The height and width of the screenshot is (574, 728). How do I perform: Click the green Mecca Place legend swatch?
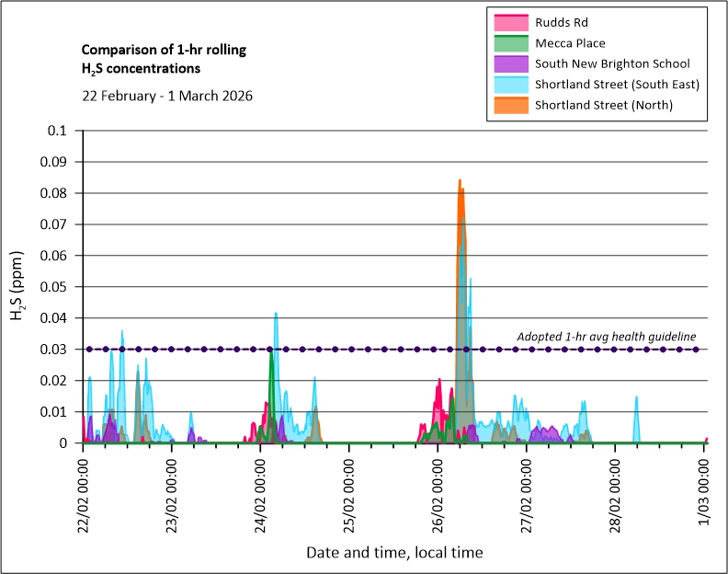(x=509, y=42)
